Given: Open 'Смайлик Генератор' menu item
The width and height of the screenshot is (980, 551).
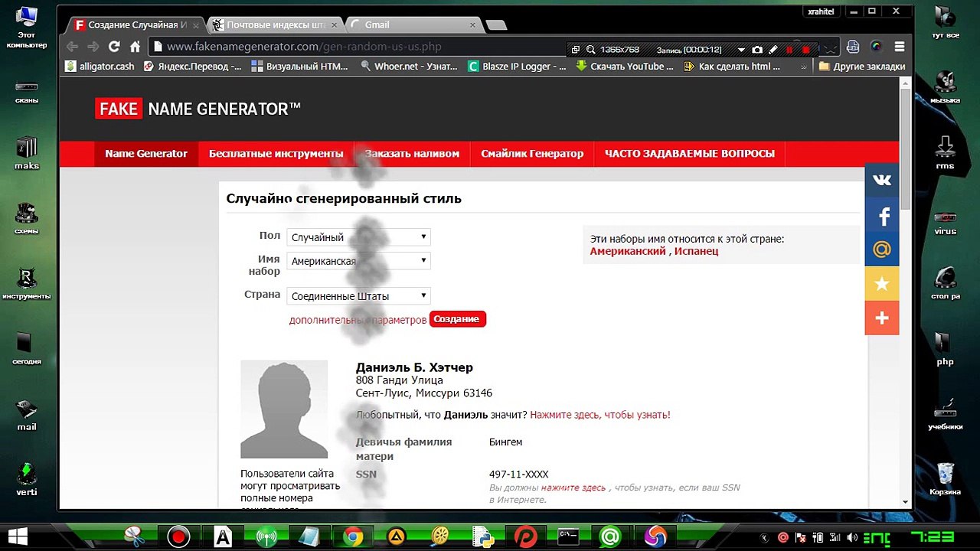Looking at the screenshot, I should [532, 154].
